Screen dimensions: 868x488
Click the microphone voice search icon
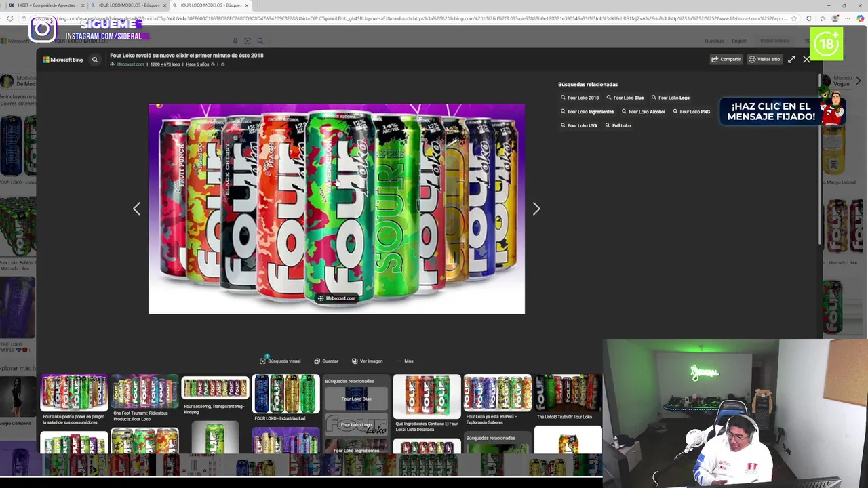click(235, 41)
